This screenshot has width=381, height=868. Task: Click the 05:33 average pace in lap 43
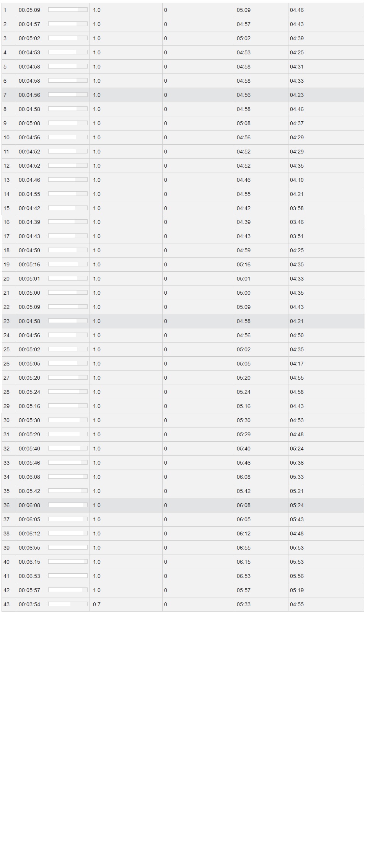[244, 604]
